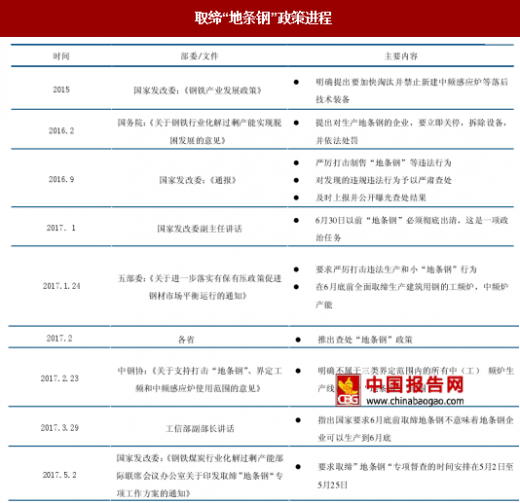Screen dimensions: 520x503
Task: Click the 中钢协 document text in the 2017.2.23 row
Action: [199, 379]
